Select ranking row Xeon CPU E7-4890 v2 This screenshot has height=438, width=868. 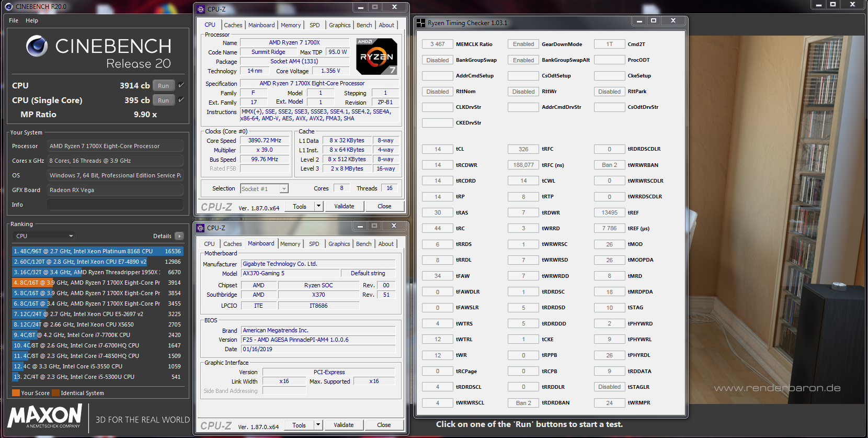pyautogui.click(x=98, y=262)
